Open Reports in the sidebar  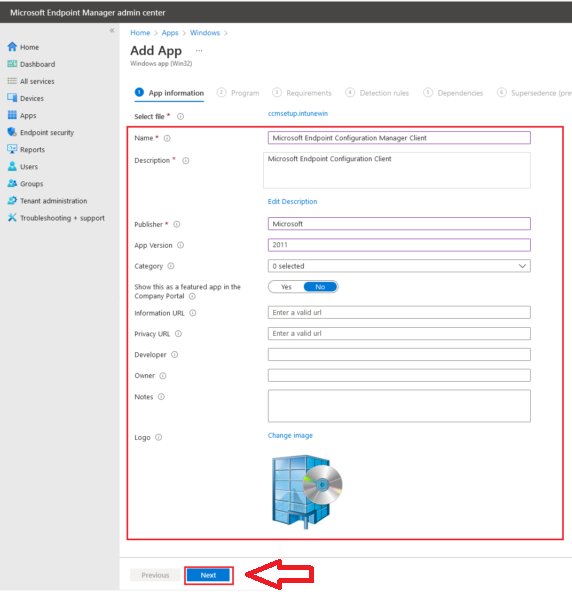click(26, 149)
